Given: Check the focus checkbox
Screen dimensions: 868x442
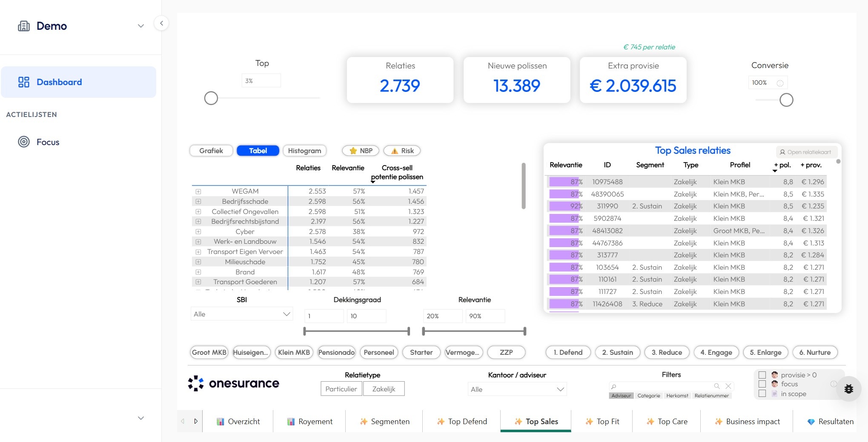Looking at the screenshot, I should point(762,384).
